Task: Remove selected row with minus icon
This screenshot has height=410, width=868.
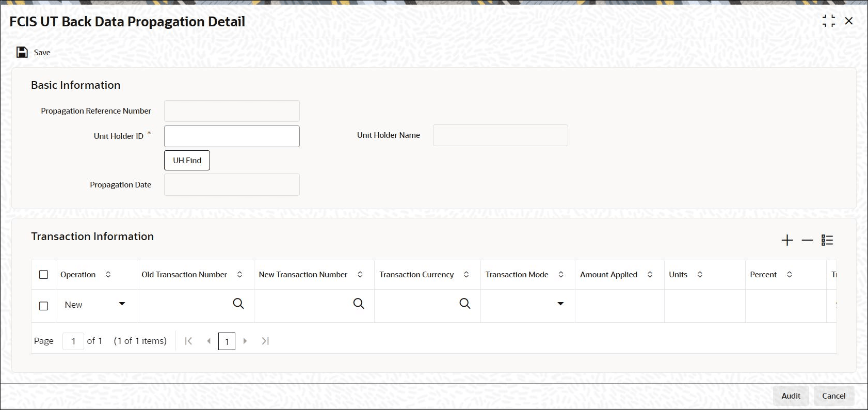Action: (x=807, y=240)
